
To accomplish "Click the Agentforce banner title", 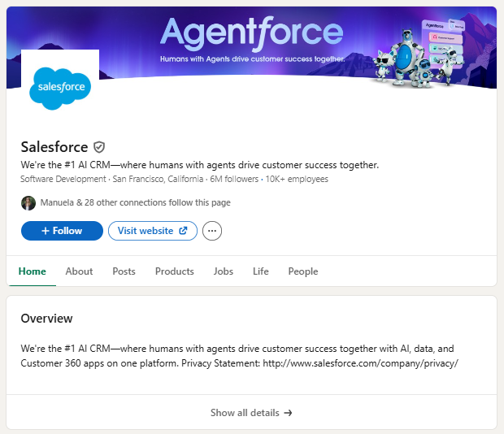I will coord(251,33).
